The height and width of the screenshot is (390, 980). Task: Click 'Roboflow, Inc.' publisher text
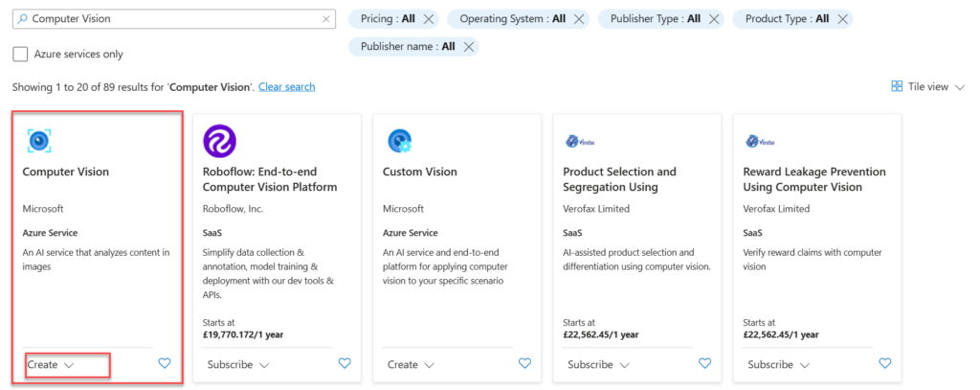(234, 209)
